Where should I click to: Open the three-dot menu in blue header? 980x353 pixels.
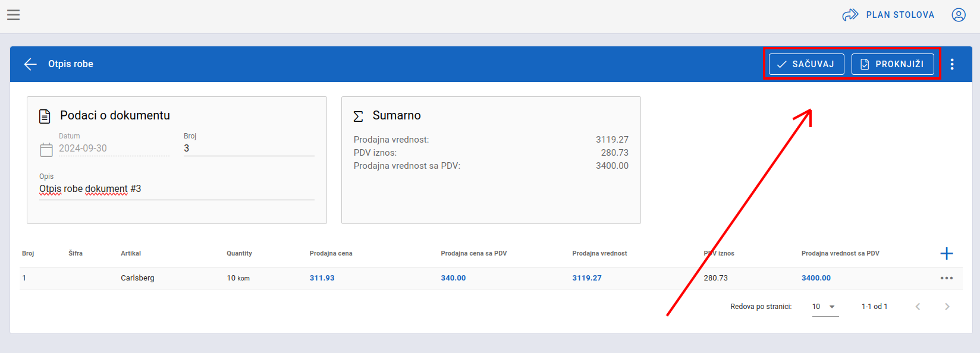coord(952,64)
